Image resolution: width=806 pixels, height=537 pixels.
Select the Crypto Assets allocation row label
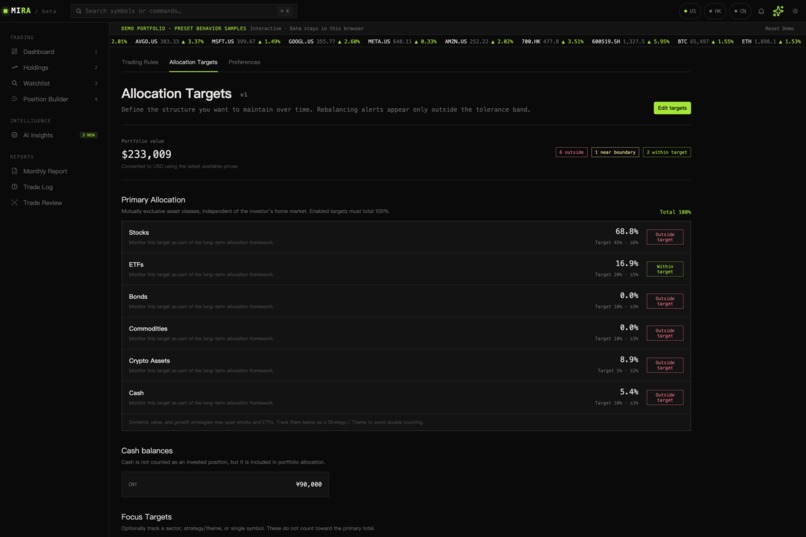point(149,361)
